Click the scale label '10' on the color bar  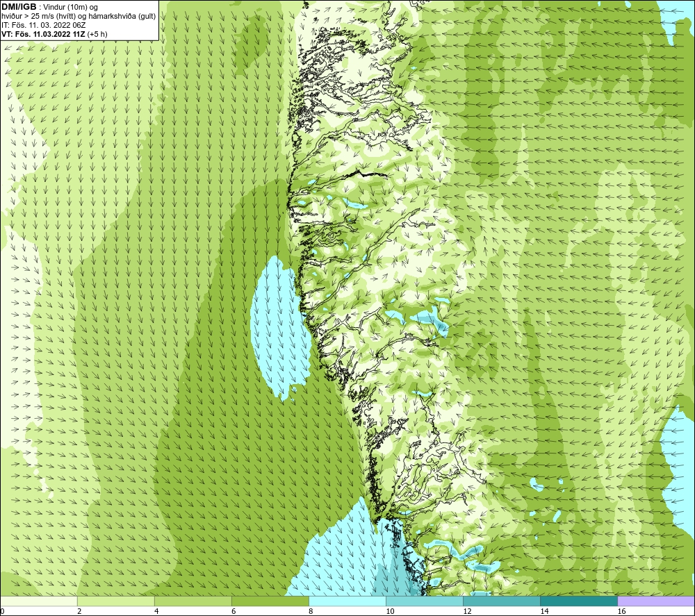point(390,611)
